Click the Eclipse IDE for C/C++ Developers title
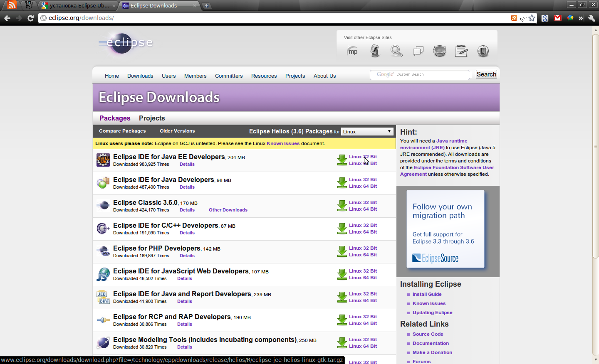Image resolution: width=599 pixels, height=364 pixels. tap(166, 226)
